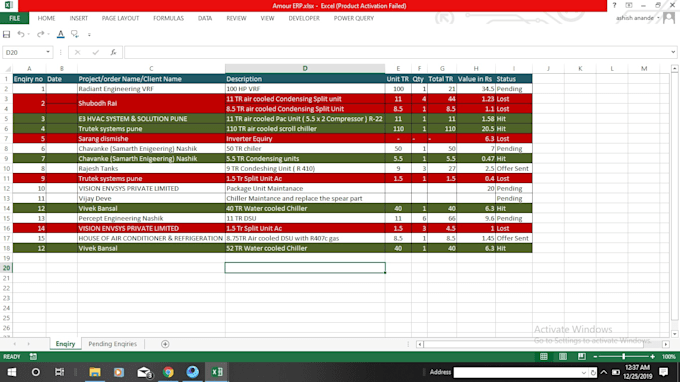Switch to Normal view icon
Image resolution: width=680 pixels, height=382 pixels.
click(544, 357)
